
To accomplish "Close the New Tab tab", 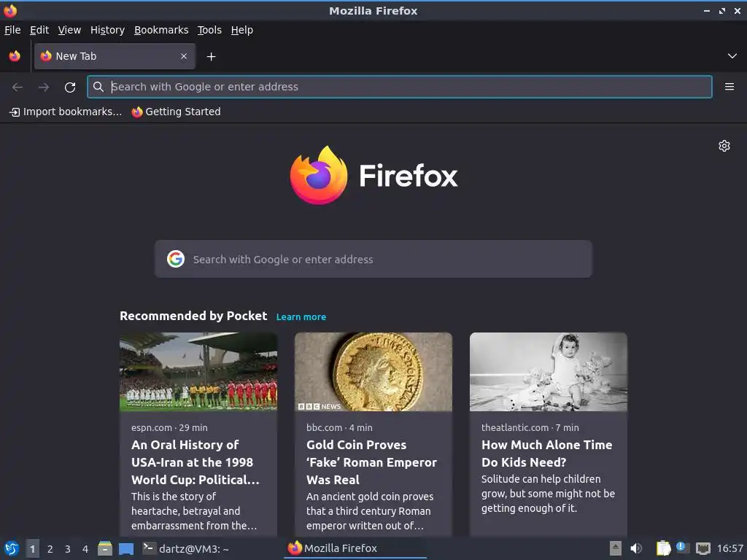I will [x=184, y=56].
